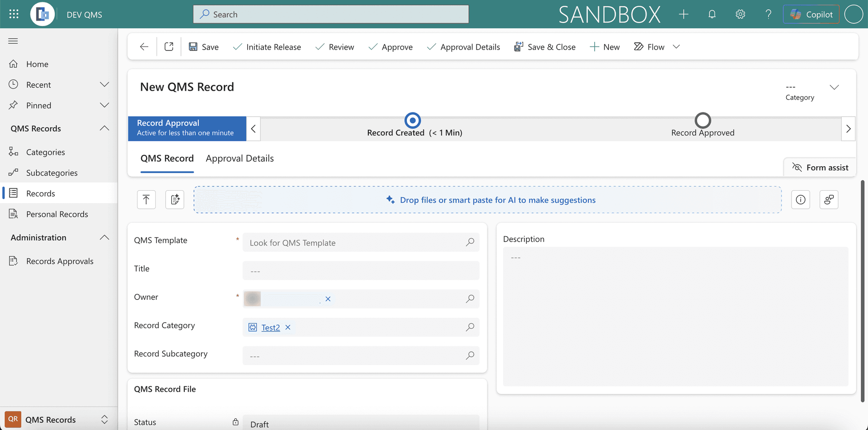Click the global Search box
The width and height of the screenshot is (868, 430).
[331, 14]
